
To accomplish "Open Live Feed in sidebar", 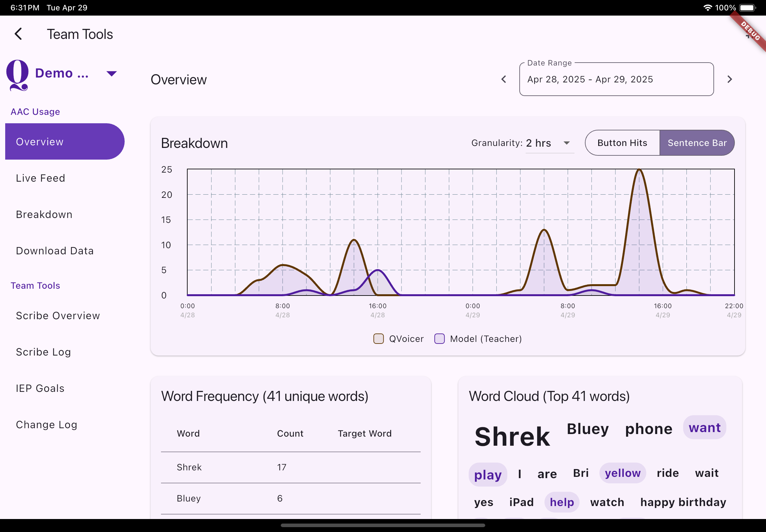I will [x=41, y=178].
